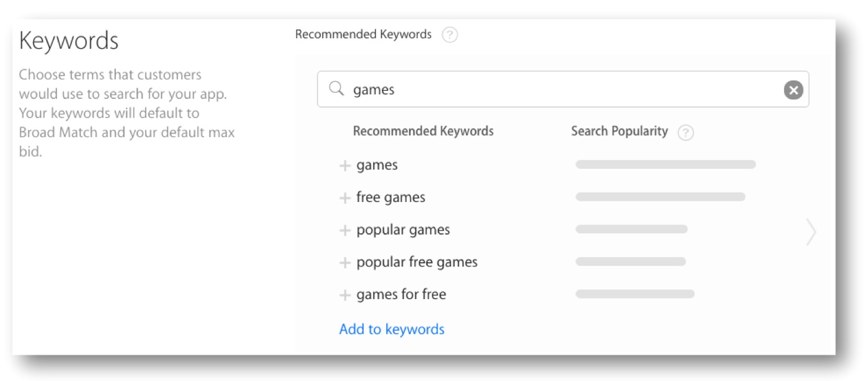Add 'popular games' using its plus icon
The height and width of the screenshot is (381, 868).
click(345, 230)
